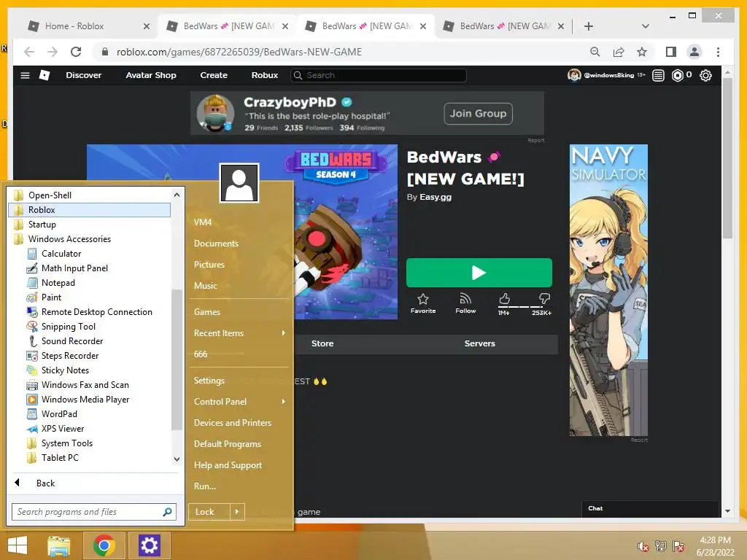Screen dimensions: 747x560
Task: Open Sound Recorder
Action: coord(65,341)
